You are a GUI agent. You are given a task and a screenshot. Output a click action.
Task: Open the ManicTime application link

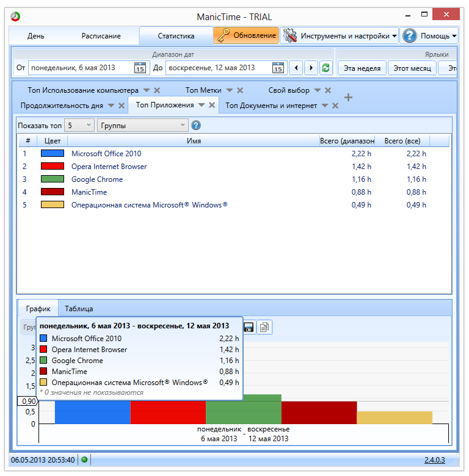click(x=89, y=192)
